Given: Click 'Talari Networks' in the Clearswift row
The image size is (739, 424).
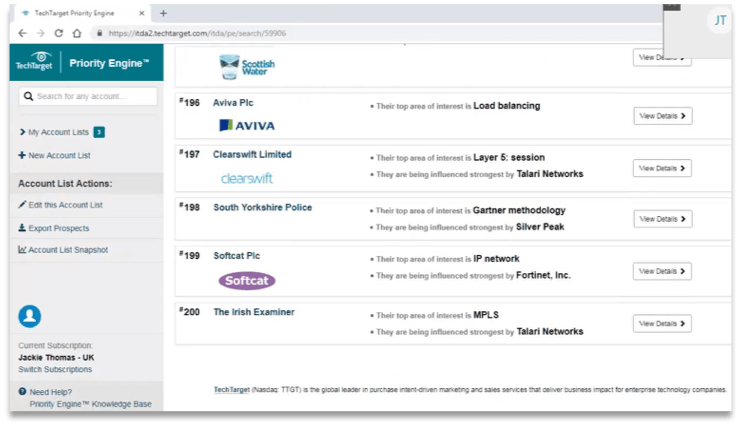Looking at the screenshot, I should pos(550,174).
